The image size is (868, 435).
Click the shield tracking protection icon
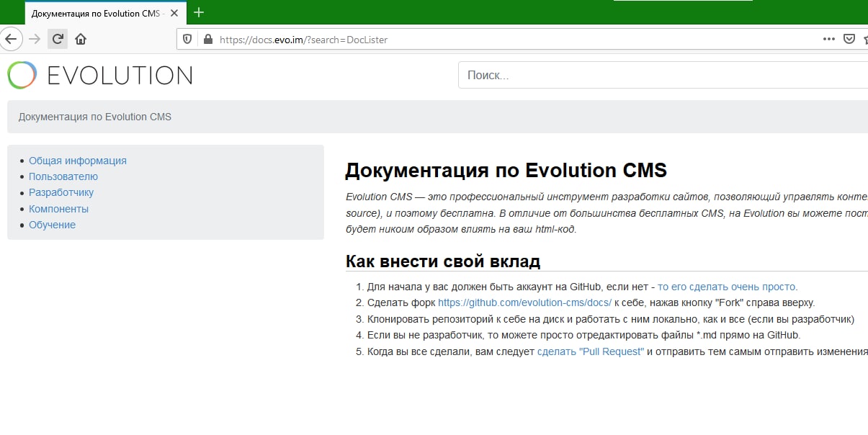coord(187,40)
